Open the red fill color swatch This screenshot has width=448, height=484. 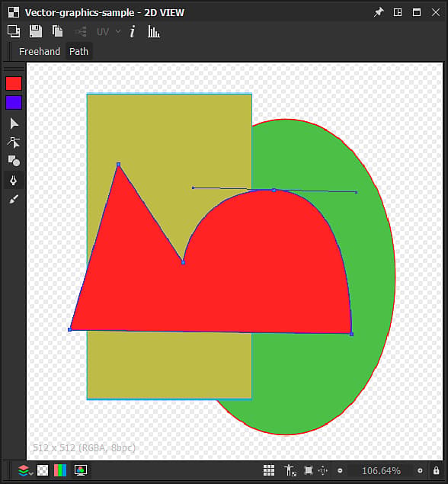14,83
